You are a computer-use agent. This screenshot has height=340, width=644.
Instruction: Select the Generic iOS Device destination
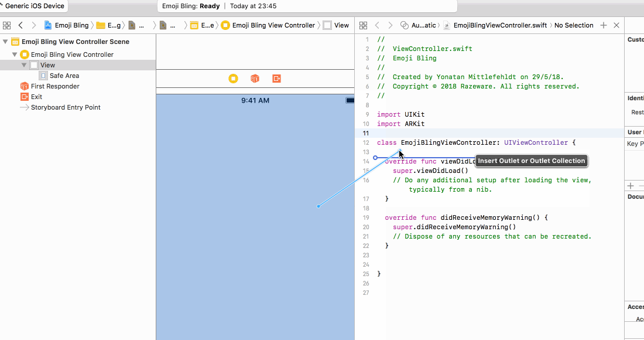click(34, 6)
